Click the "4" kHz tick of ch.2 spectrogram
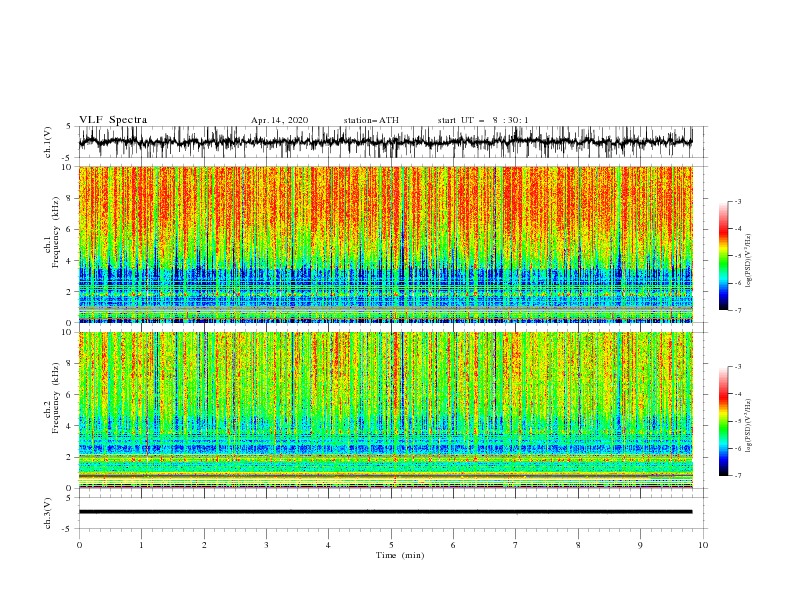The image size is (792, 612). click(x=70, y=426)
